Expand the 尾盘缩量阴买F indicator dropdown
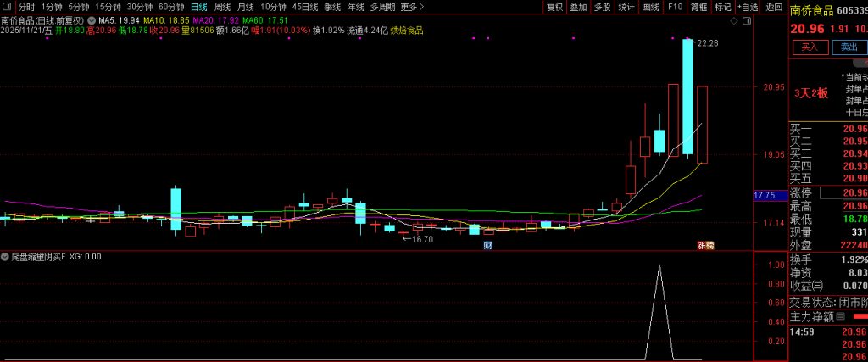Screen dimensions: 868x362 pyautogui.click(x=4, y=256)
